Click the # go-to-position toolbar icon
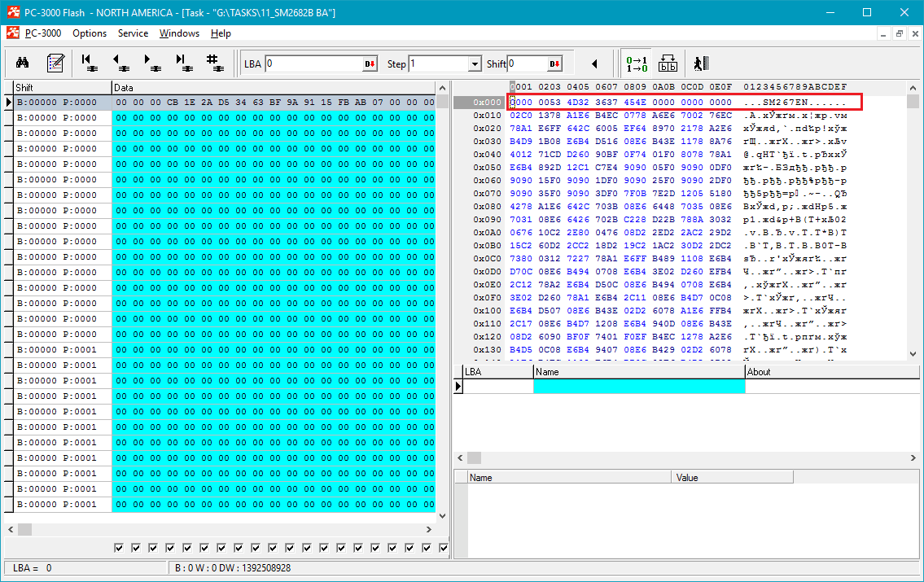Viewport: 924px width, 582px height. tap(215, 63)
